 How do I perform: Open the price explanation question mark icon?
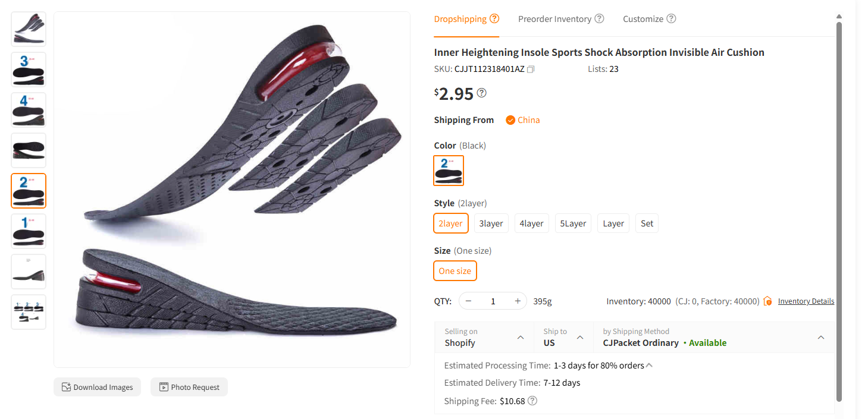coord(482,93)
